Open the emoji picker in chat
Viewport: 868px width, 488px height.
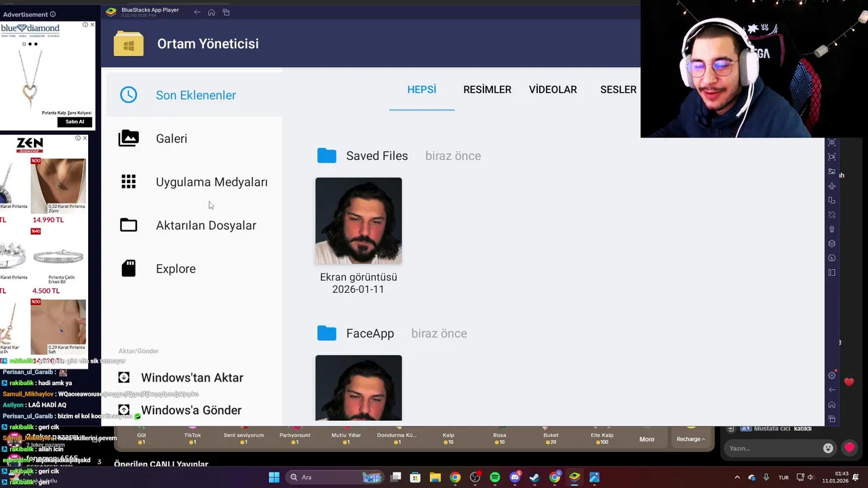(828, 448)
